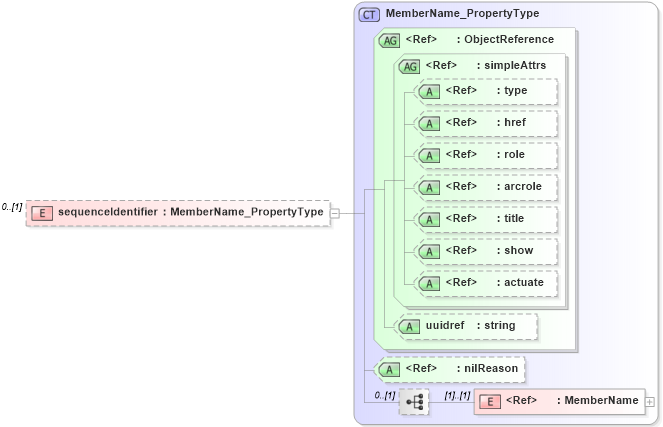Screen dimensions: 663x427
Task: Select the ': string' type label
Action: click(x=496, y=326)
